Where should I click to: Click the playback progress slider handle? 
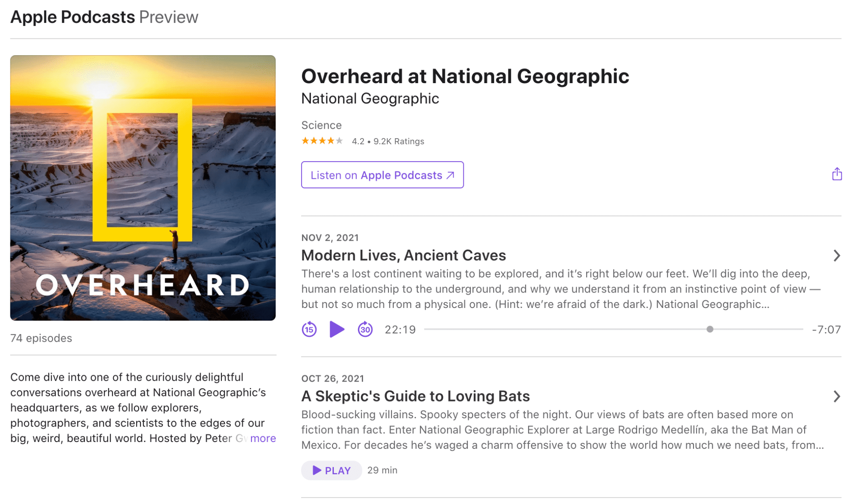tap(710, 329)
